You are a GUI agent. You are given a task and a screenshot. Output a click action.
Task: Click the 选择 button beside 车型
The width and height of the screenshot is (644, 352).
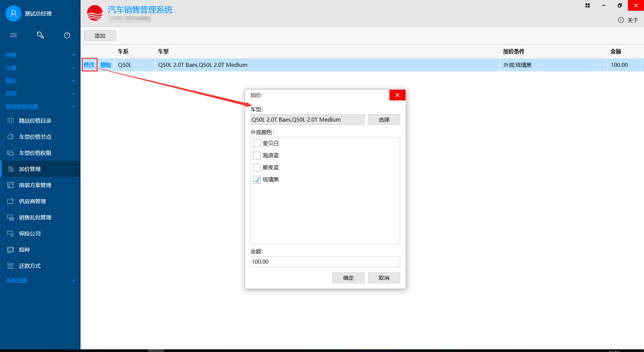(x=384, y=120)
